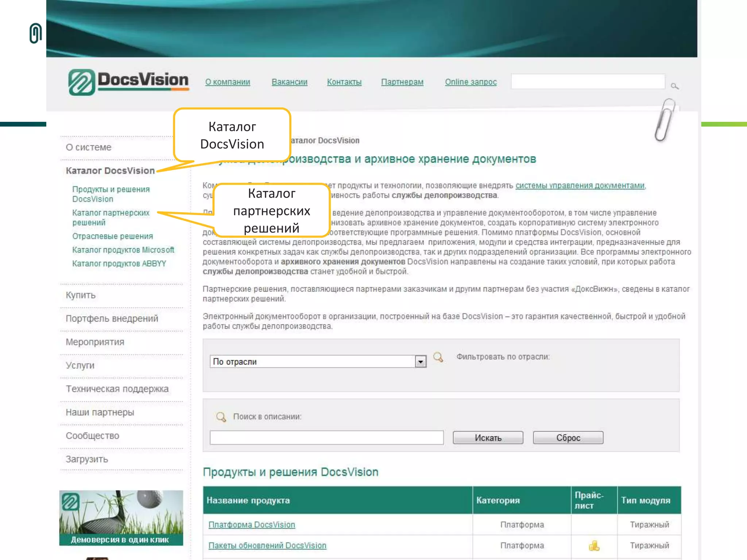Click the Прайс-лист column header
747x560 pixels.
click(x=594, y=500)
